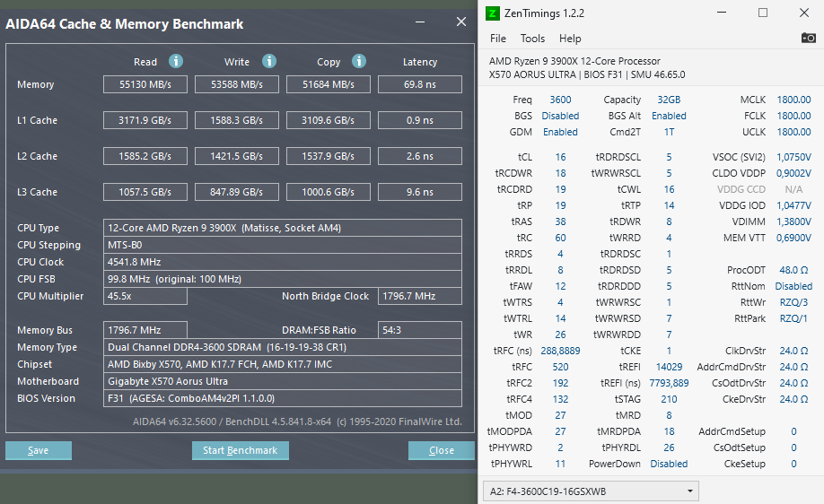Click ZenTimings tSTAG value 210
The image size is (824, 504).
(669, 400)
